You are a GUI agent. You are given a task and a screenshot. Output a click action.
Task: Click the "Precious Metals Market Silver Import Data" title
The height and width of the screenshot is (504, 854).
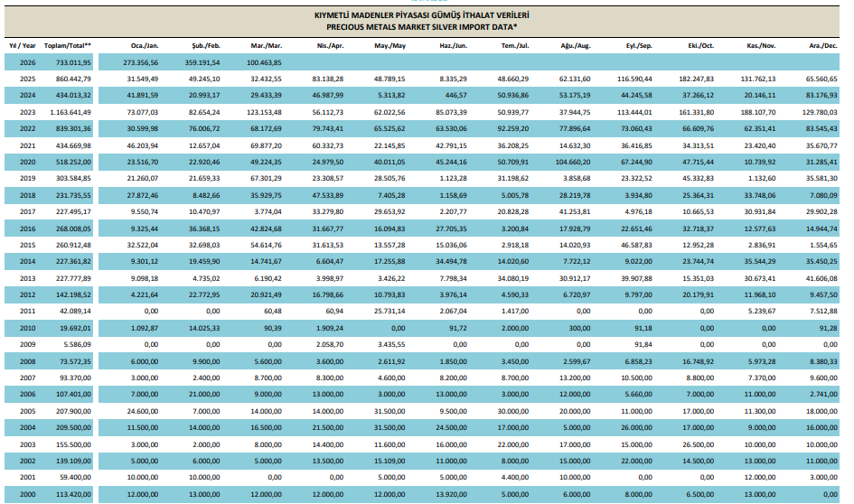pyautogui.click(x=421, y=27)
